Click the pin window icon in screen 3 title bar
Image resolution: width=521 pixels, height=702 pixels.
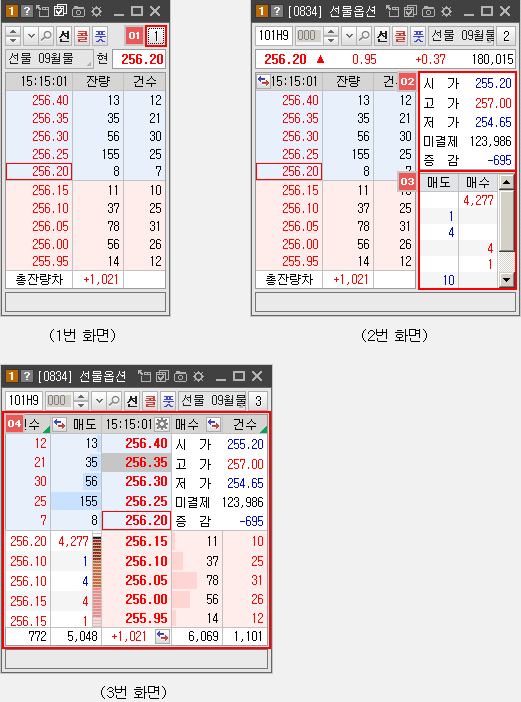point(144,377)
